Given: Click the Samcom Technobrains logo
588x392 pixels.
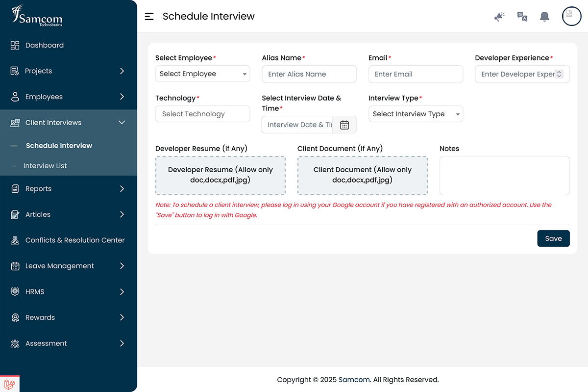Looking at the screenshot, I should [x=37, y=16].
